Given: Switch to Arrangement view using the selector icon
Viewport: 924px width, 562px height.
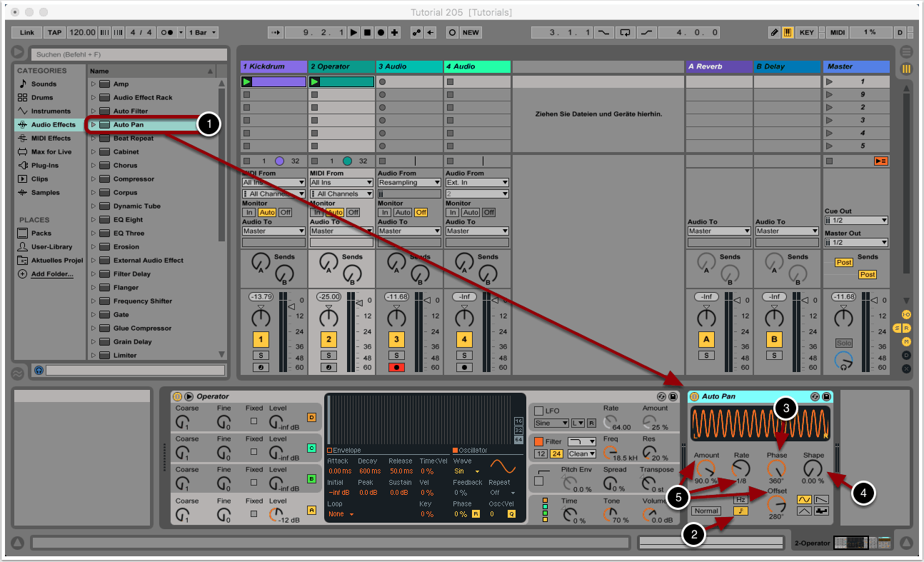Looking at the screenshot, I should tap(906, 52).
